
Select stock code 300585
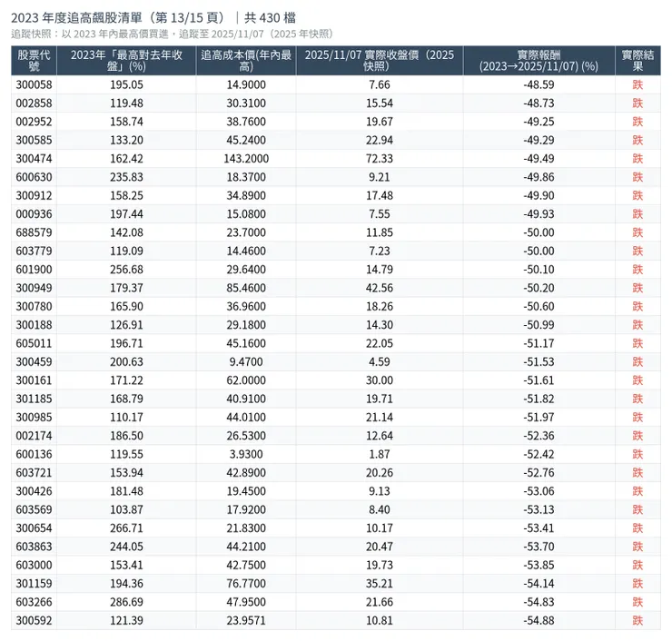(34, 140)
